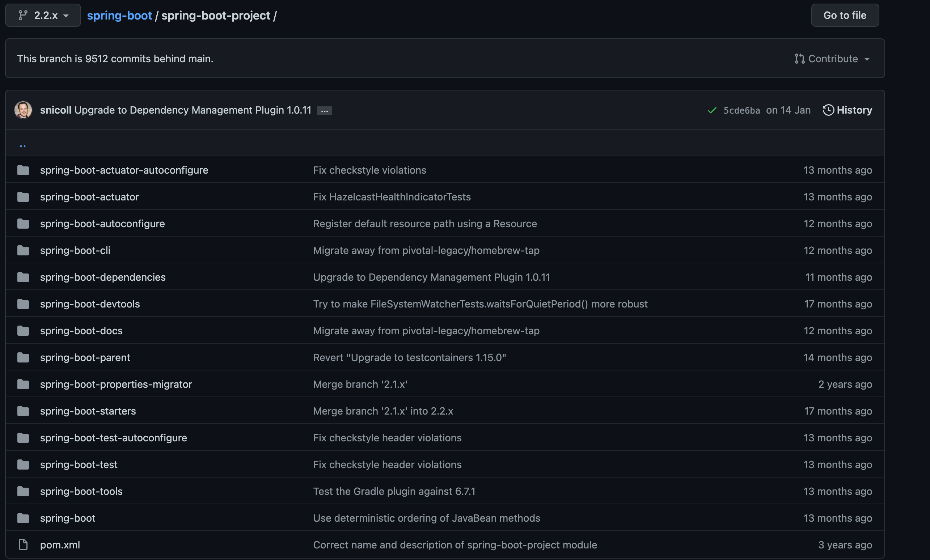Open the spring-boot-dependencies folder
The height and width of the screenshot is (560, 930).
click(x=103, y=277)
